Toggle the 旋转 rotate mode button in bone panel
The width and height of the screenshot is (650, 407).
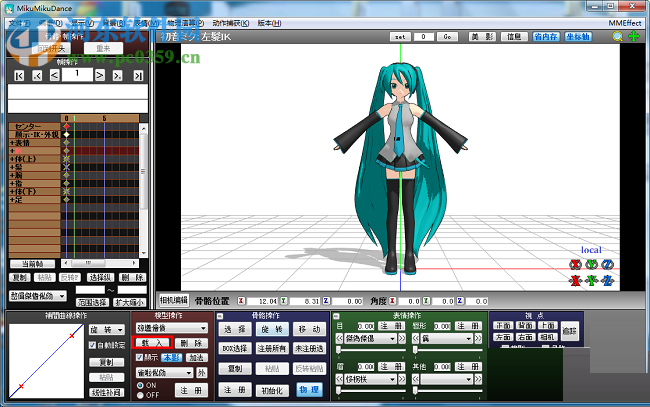pyautogui.click(x=272, y=329)
